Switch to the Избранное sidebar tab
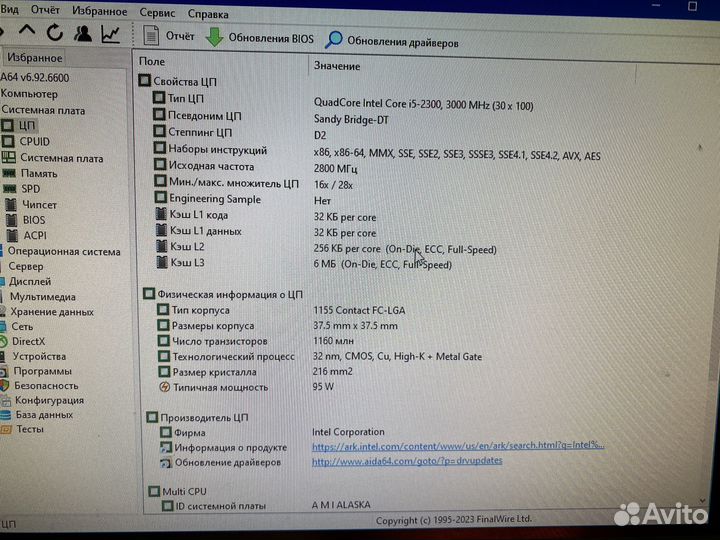 pyautogui.click(x=34, y=57)
